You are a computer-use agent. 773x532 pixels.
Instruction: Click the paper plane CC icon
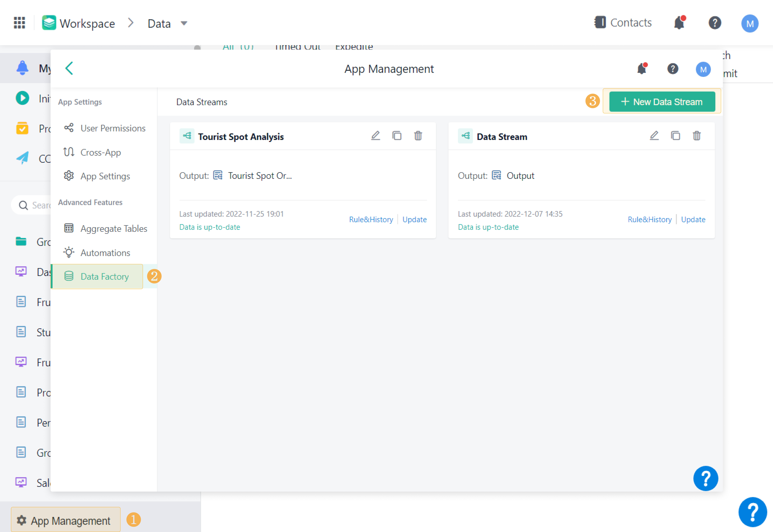(22, 158)
